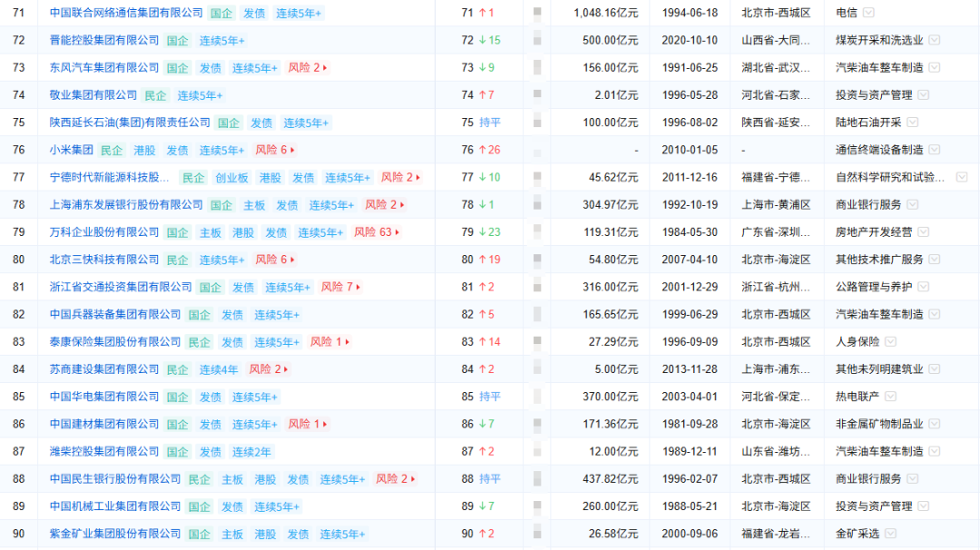Open the 中国联合网络通信集团有限公司 company link

126,13
